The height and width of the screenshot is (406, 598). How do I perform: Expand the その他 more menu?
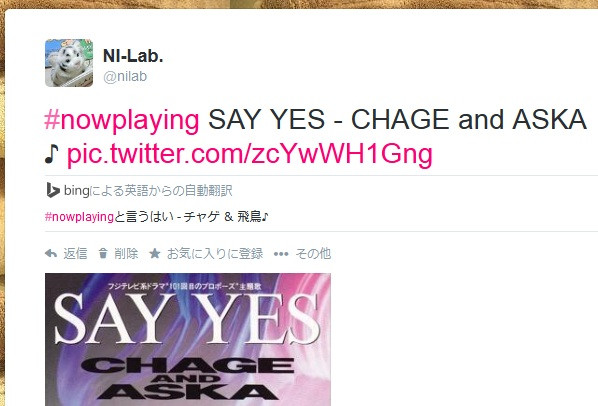[x=313, y=254]
